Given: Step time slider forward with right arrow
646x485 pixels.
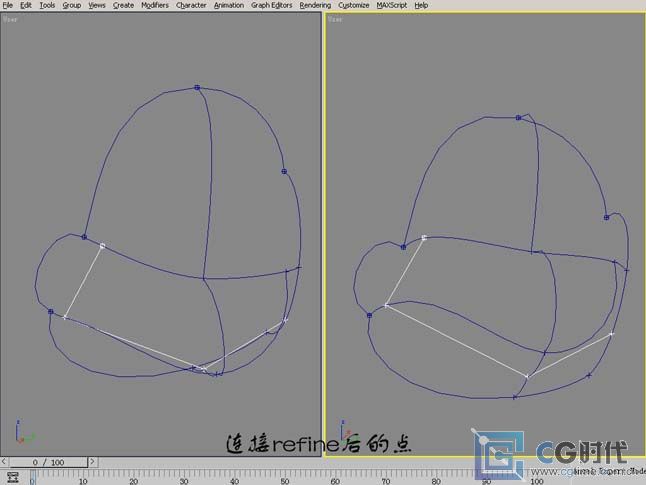Looking at the screenshot, I should (92, 462).
